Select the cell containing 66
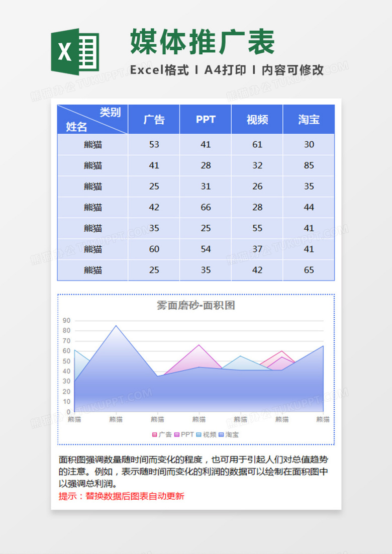 pyautogui.click(x=206, y=207)
